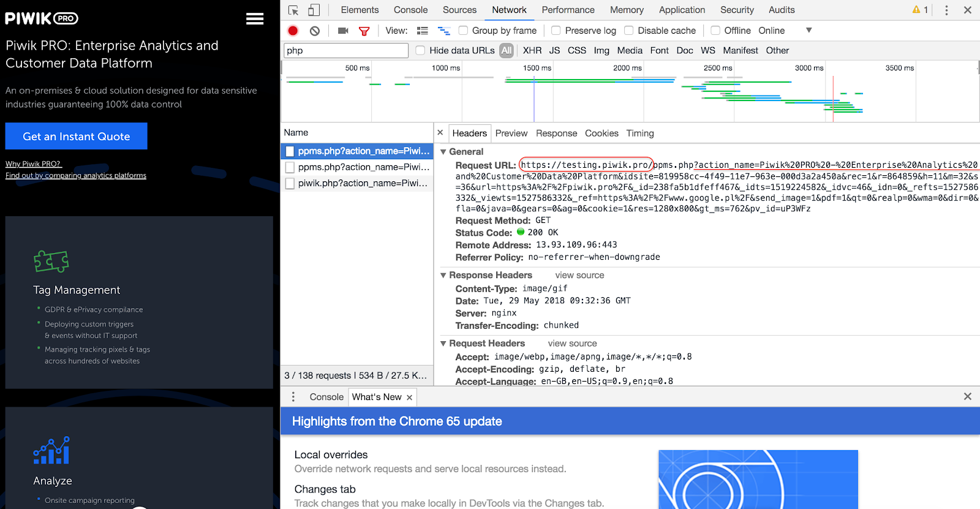Filter requests by XHR type
Image resolution: width=980 pixels, height=509 pixels.
pos(532,51)
